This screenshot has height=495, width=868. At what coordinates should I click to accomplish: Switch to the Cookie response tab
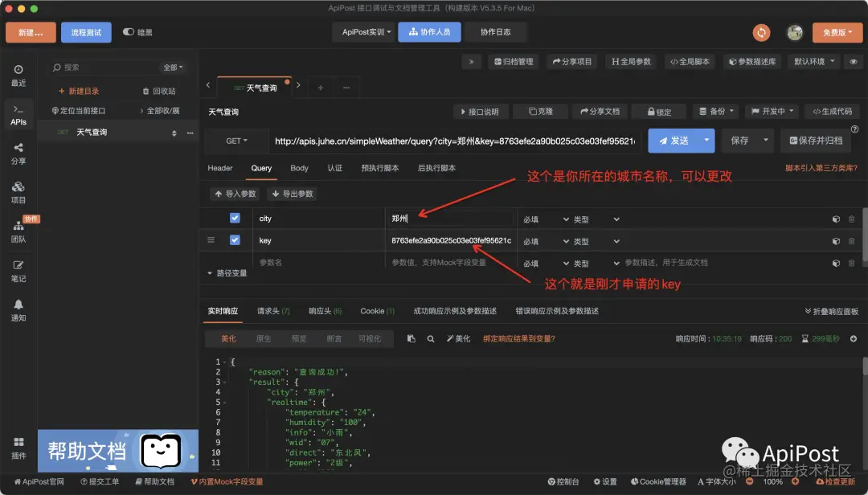click(377, 311)
